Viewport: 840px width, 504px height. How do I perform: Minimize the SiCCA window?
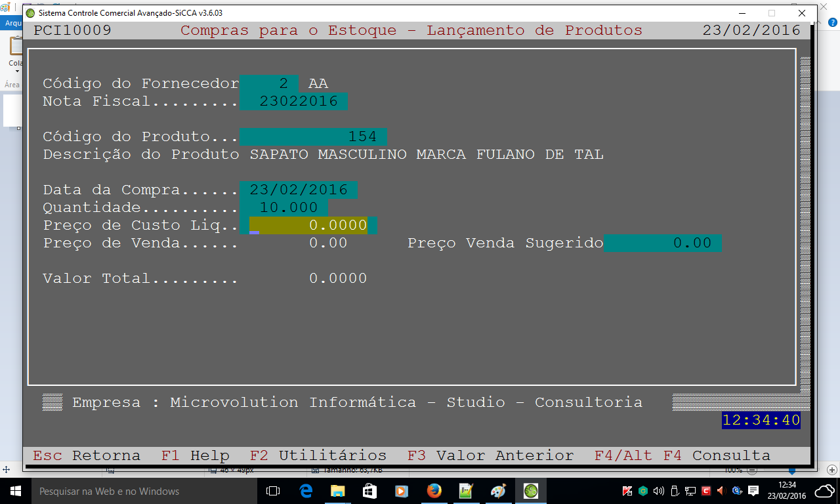tap(742, 13)
